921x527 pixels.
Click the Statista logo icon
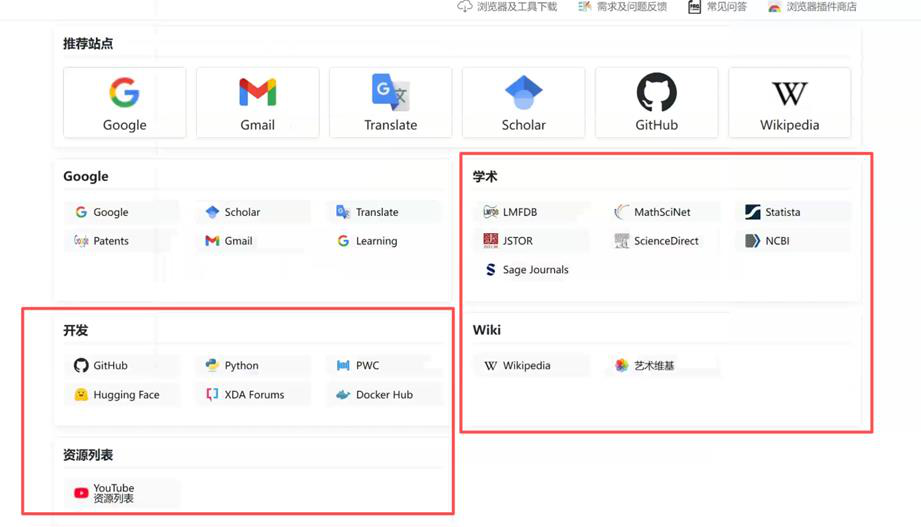click(x=752, y=212)
